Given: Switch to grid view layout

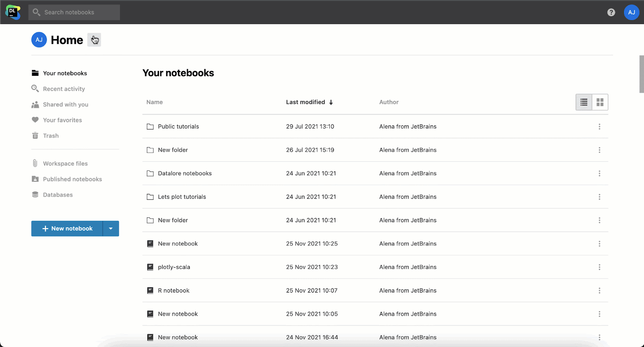Looking at the screenshot, I should pyautogui.click(x=600, y=102).
